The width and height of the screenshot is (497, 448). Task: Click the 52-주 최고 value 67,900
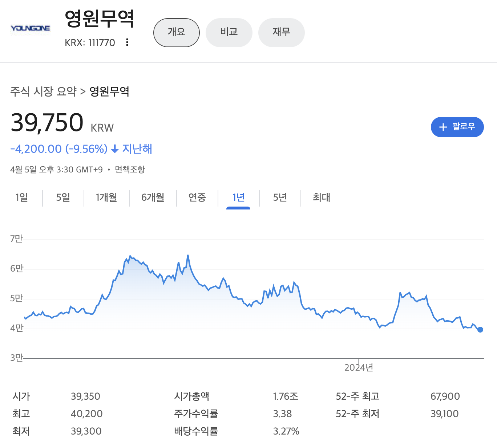click(445, 396)
